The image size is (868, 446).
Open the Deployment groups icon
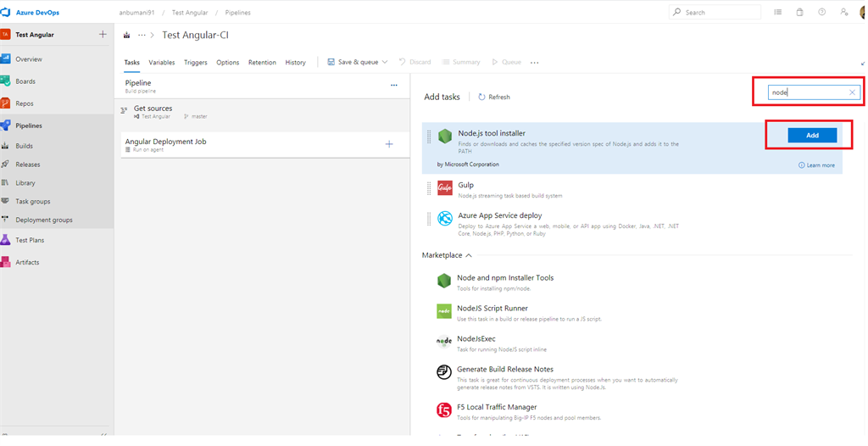tap(5, 220)
